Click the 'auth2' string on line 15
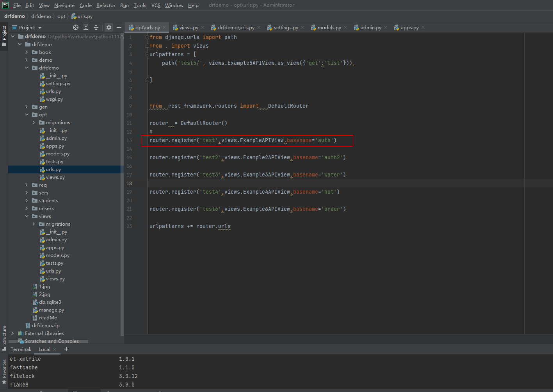This screenshot has width=553, height=392. click(333, 157)
